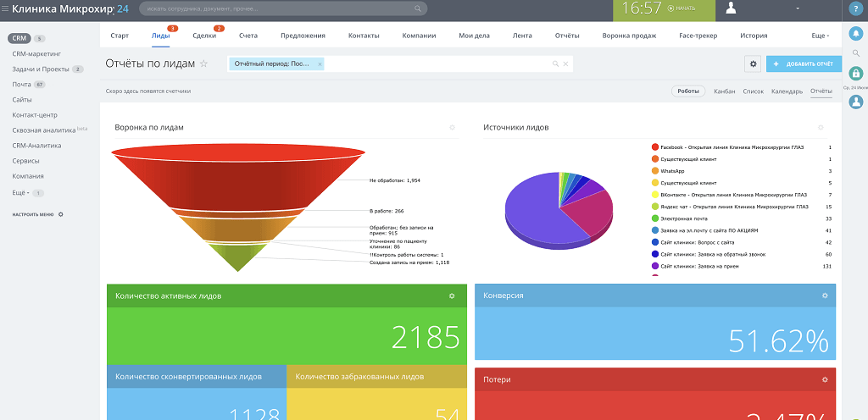Open settings gear of Воронка по лидам widget
Viewport: 868px width, 420px height.
pos(453,128)
